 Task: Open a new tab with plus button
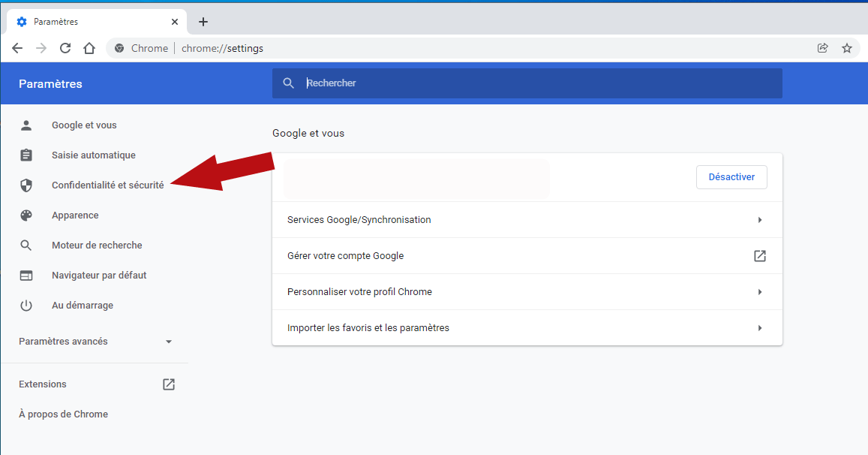(x=203, y=22)
